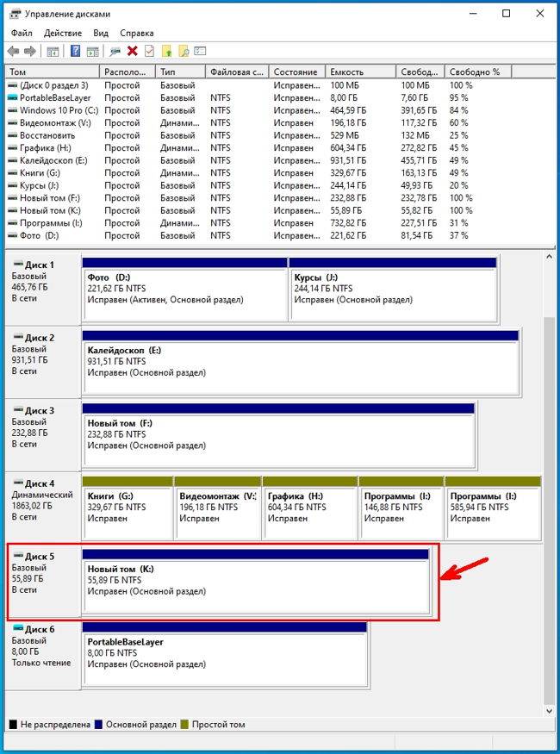560x754 pixels.
Task: Select the Книги (G:) row in volume list
Action: pyautogui.click(x=257, y=172)
